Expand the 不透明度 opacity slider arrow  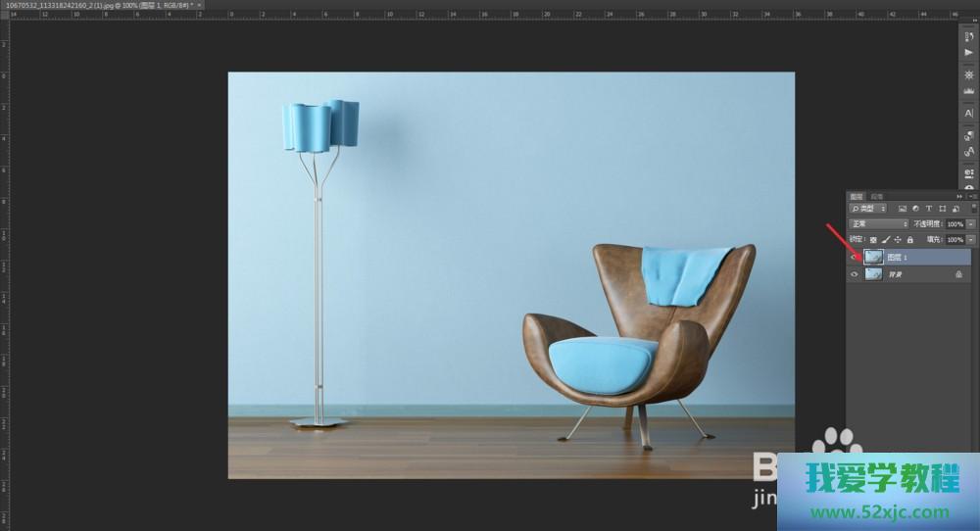pos(970,224)
